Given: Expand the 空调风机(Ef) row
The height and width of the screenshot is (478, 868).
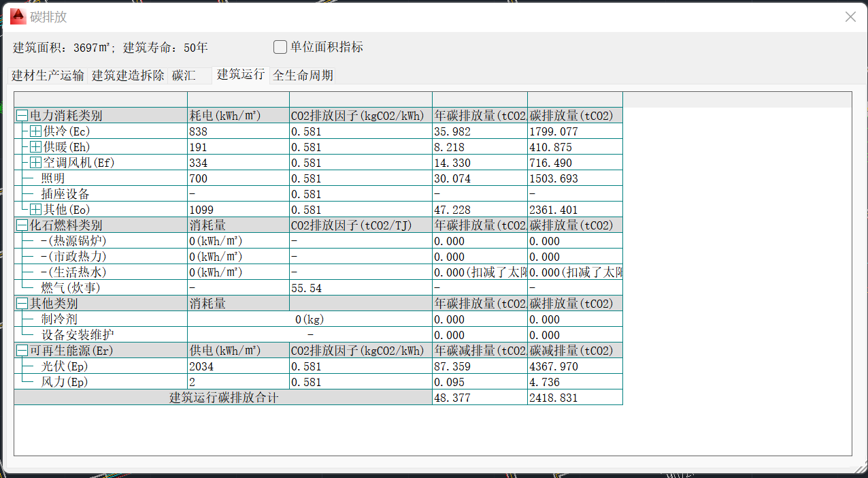Looking at the screenshot, I should [x=35, y=163].
